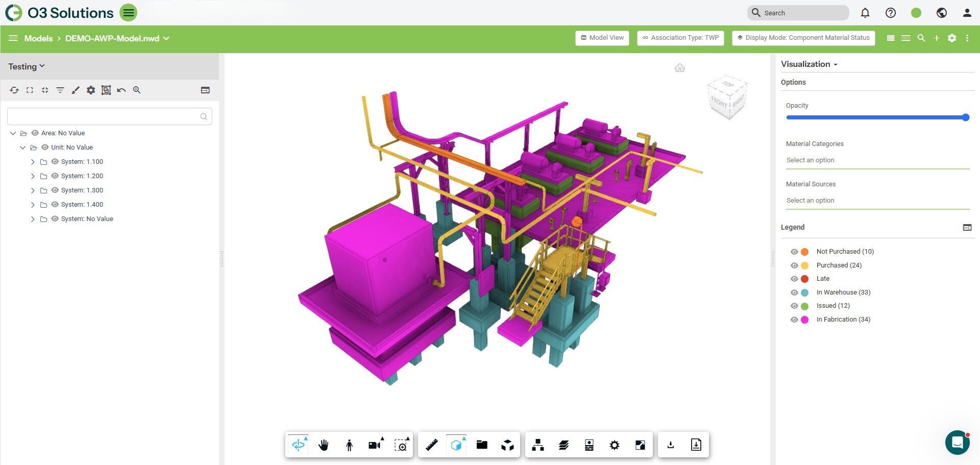Open the notifications bell
The height and width of the screenshot is (465, 980).
(x=865, y=13)
